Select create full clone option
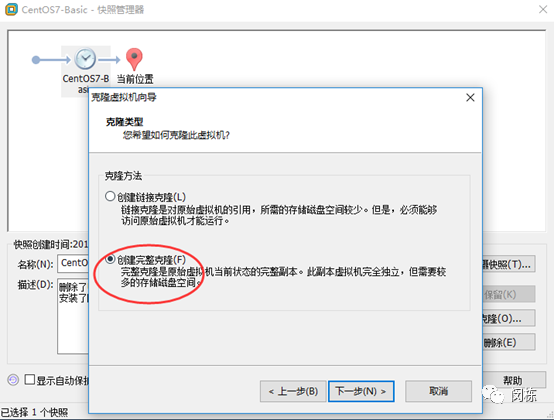 point(110,259)
